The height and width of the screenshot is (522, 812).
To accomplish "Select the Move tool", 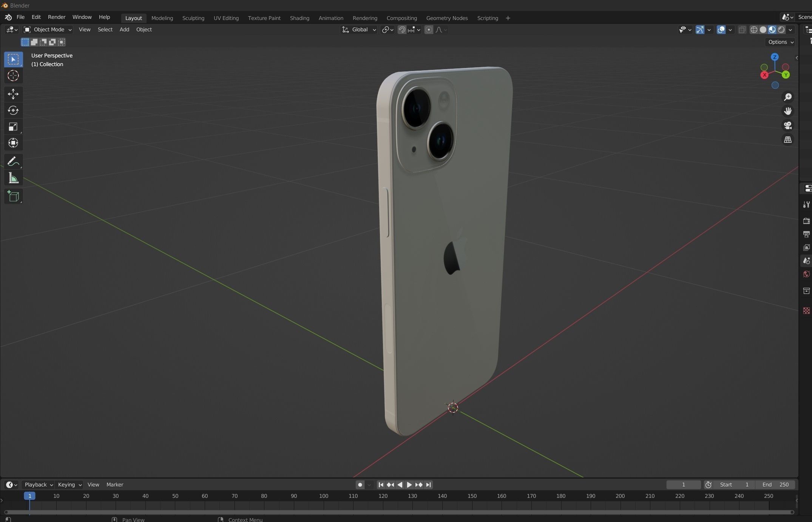I will (x=13, y=94).
